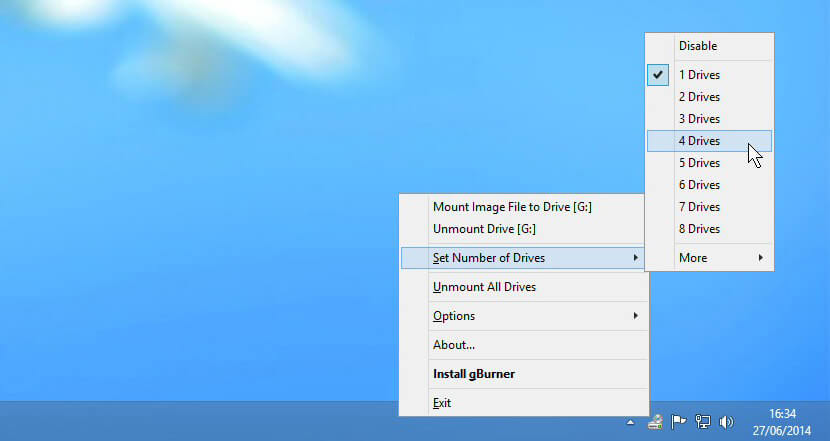Viewport: 830px width, 441px height.
Task: Show hidden tray icons arrow
Action: click(x=630, y=422)
